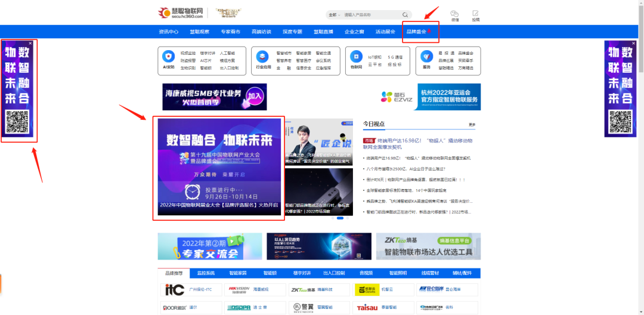Open 深度专题 in the navigation bar
The width and height of the screenshot is (644, 315).
[292, 32]
